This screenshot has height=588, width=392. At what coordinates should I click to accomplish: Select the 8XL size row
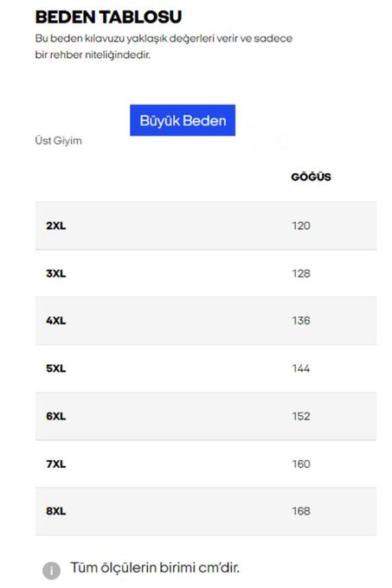pos(206,511)
